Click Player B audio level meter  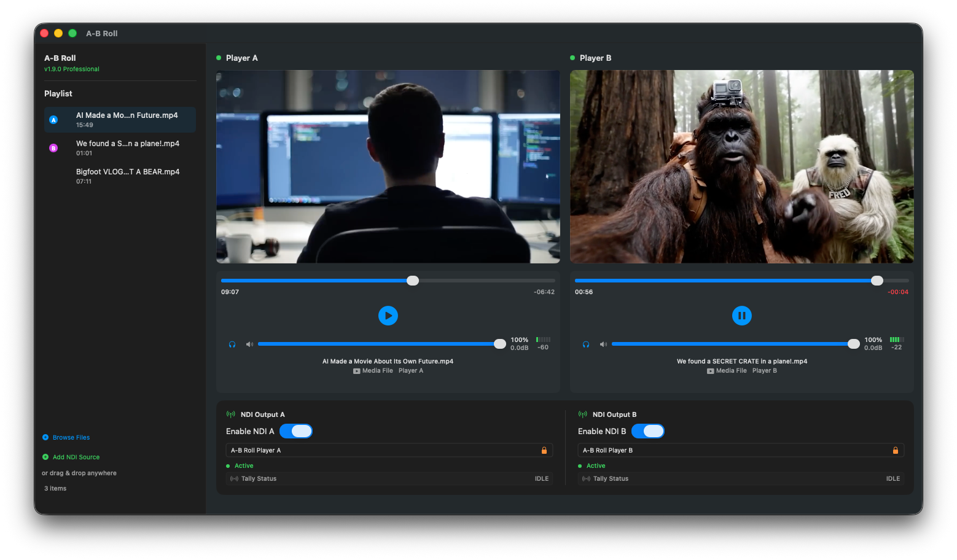coord(897,340)
